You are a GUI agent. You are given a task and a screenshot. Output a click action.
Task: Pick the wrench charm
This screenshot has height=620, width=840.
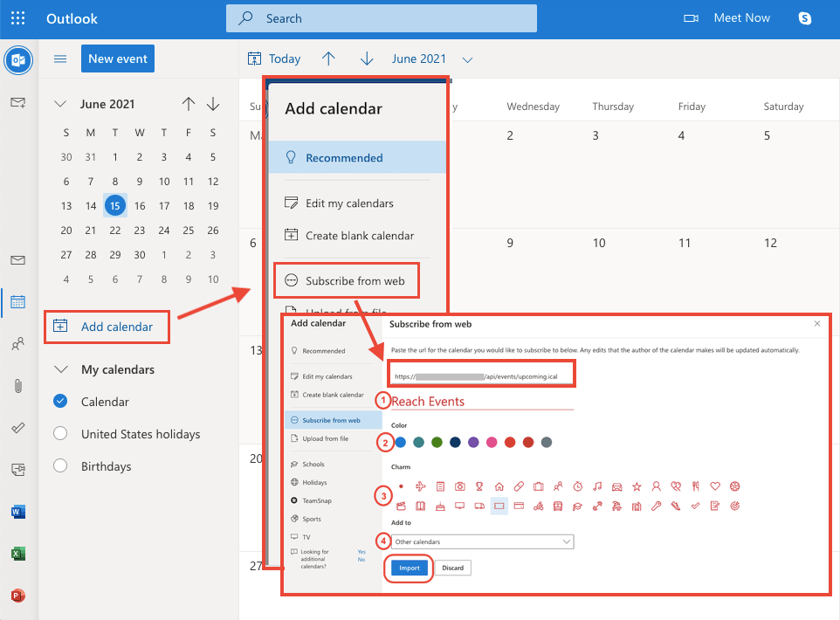(656, 506)
